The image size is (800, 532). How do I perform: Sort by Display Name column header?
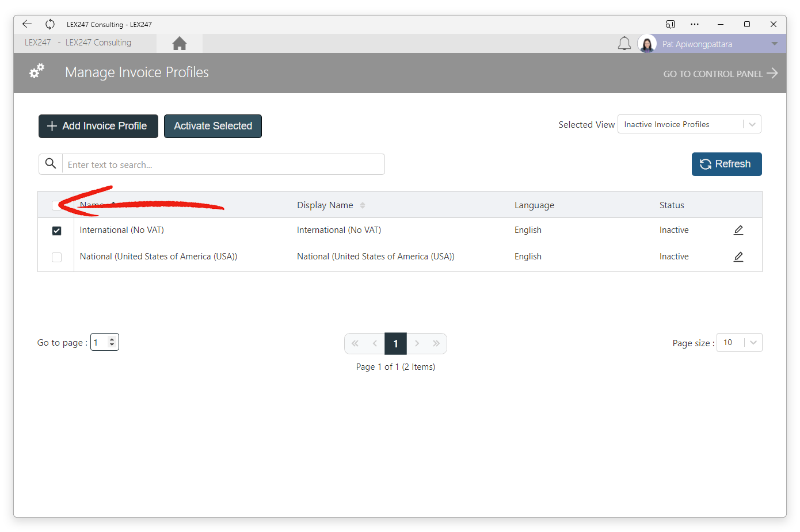click(x=325, y=205)
